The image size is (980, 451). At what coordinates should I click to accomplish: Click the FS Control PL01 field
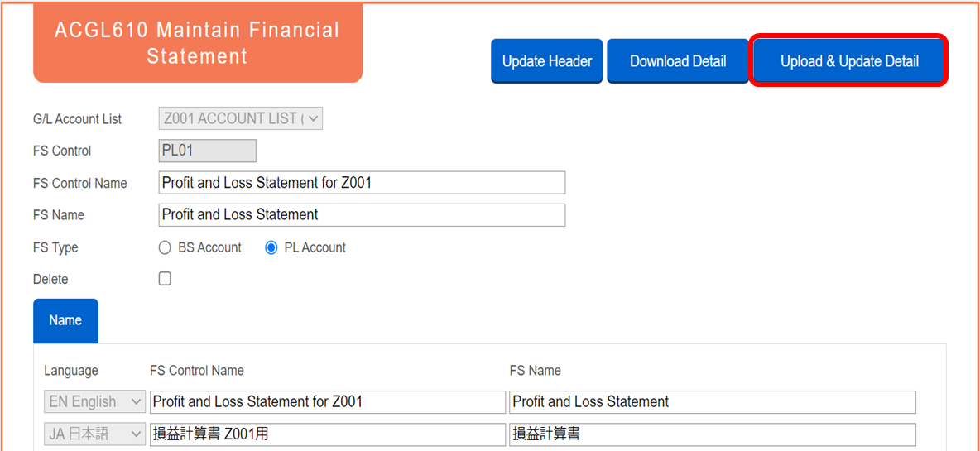208,151
